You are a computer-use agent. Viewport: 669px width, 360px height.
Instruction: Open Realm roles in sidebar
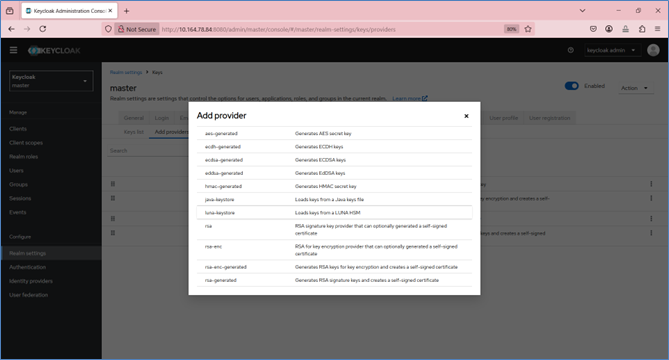[23, 157]
